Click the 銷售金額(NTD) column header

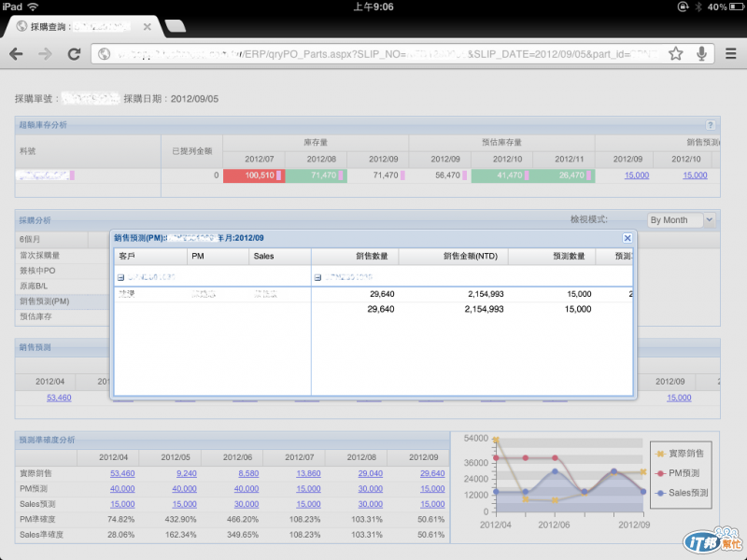pos(453,256)
